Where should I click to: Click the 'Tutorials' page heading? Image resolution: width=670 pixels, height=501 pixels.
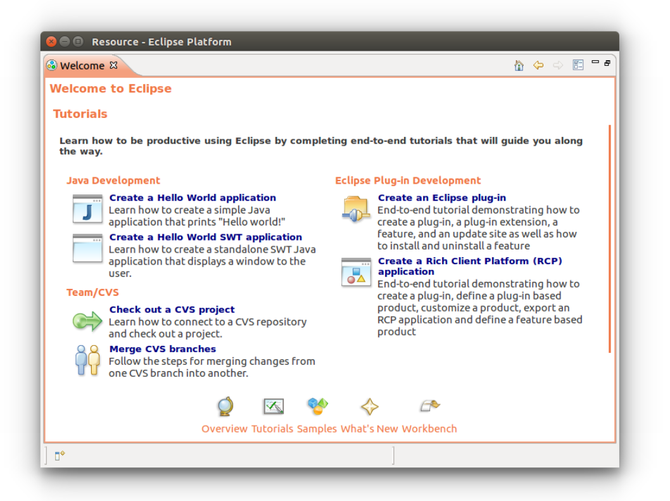click(80, 114)
